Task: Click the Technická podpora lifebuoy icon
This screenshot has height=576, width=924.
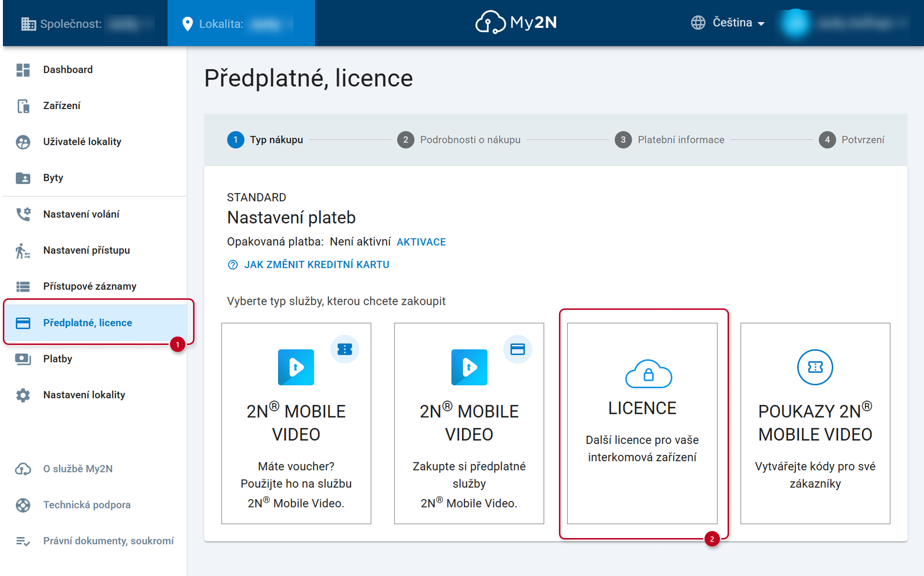Action: coord(23,505)
